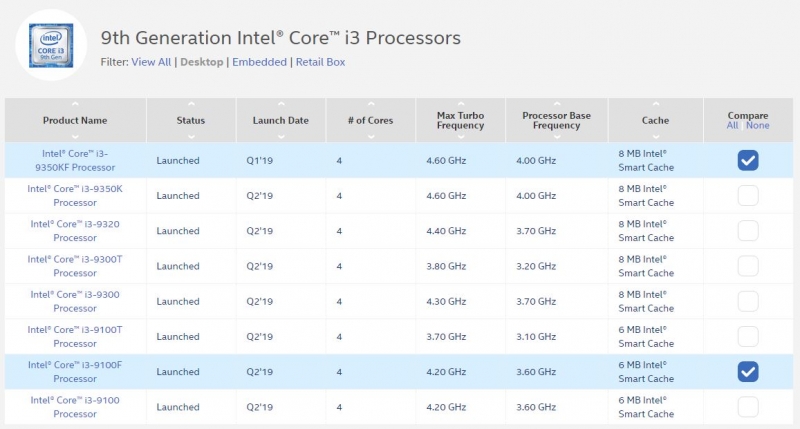Uncheck compare for i3-9350KF Processor
This screenshot has height=429, width=800.
tap(748, 160)
